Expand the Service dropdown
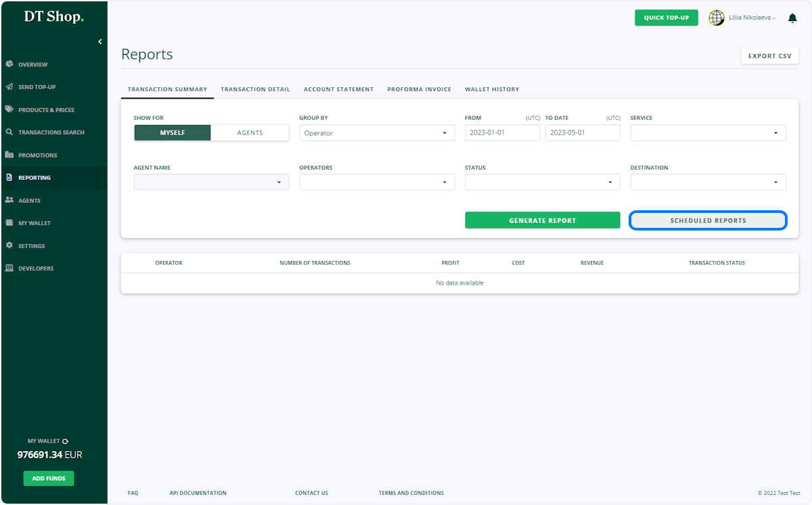Viewport: 812px width, 505px height. (x=708, y=133)
